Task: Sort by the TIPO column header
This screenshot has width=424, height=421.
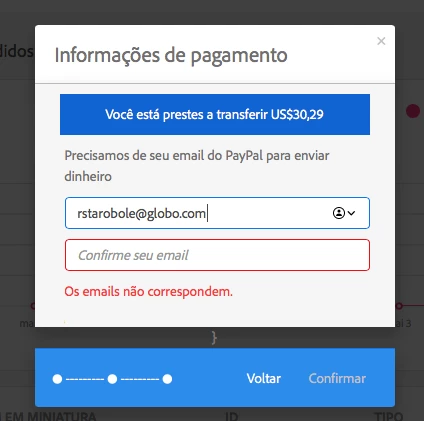Action: coord(388,416)
